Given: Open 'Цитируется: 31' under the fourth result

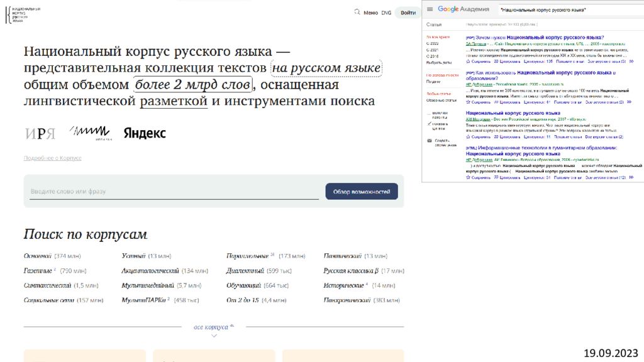Looking at the screenshot, I should click(x=537, y=178).
